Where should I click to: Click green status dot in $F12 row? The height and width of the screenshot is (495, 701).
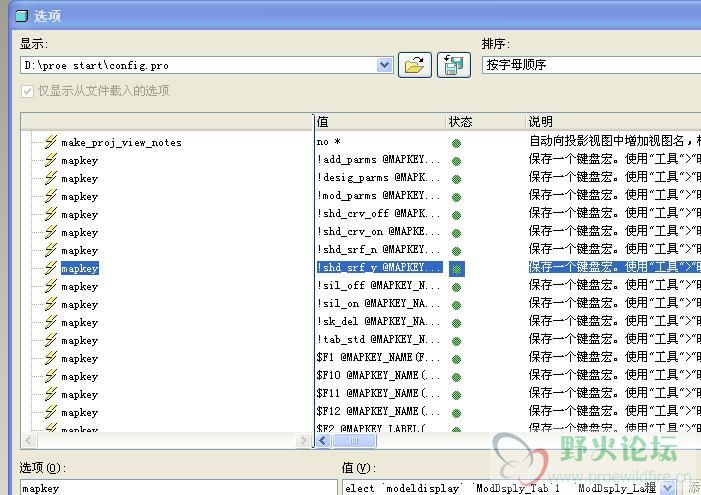[456, 413]
